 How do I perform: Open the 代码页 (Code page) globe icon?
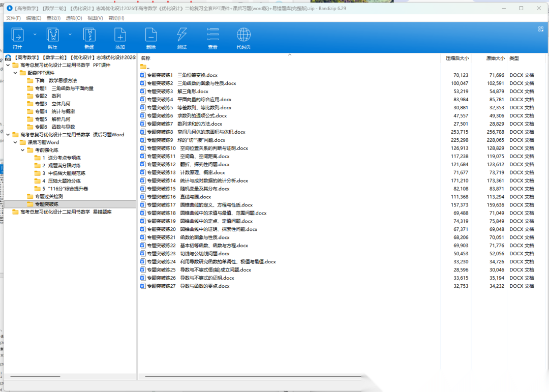tap(243, 37)
